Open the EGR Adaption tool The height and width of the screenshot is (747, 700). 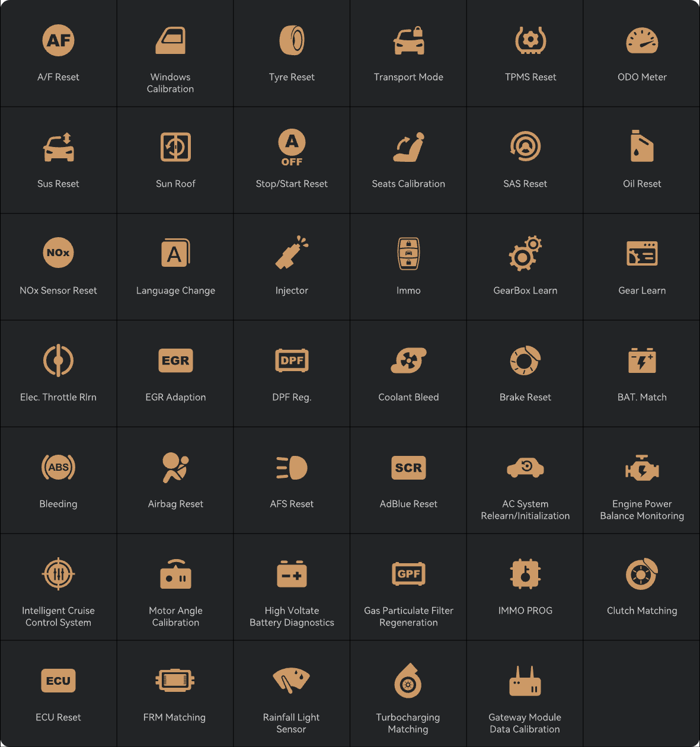click(175, 373)
